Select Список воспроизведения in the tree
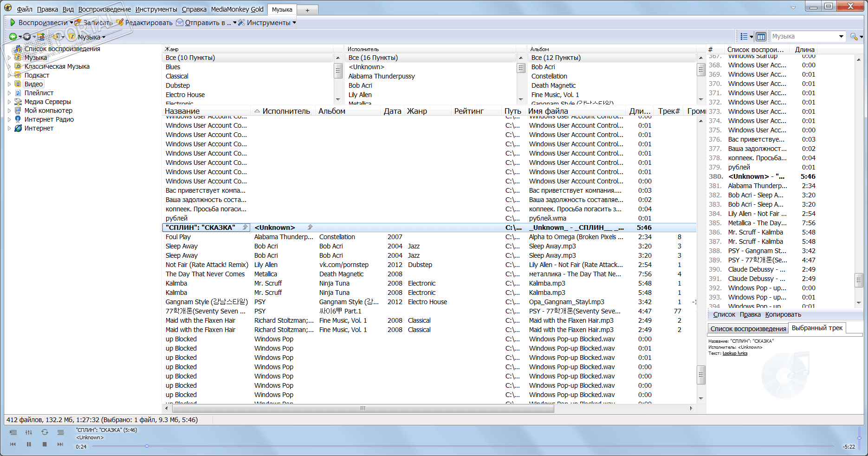 click(x=62, y=49)
